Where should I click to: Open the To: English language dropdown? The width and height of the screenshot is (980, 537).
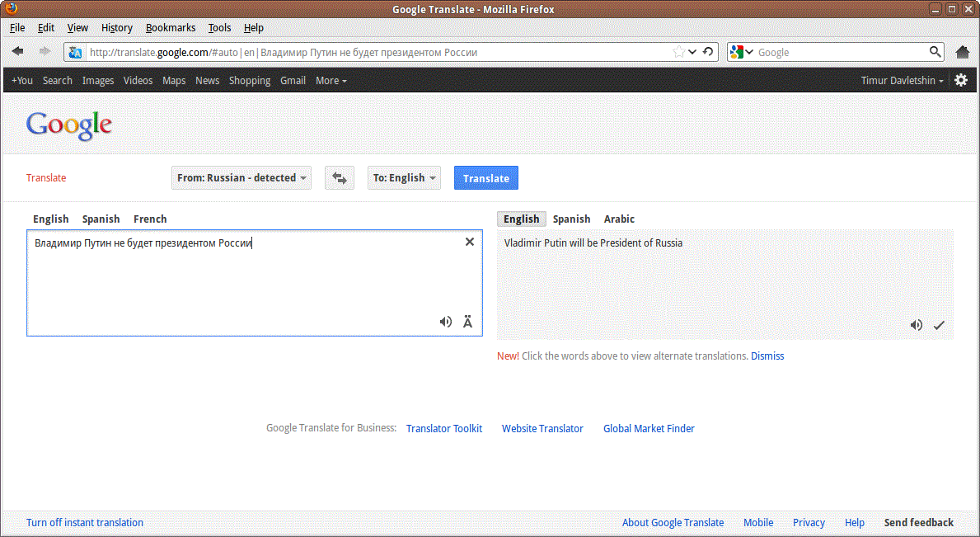coord(404,178)
